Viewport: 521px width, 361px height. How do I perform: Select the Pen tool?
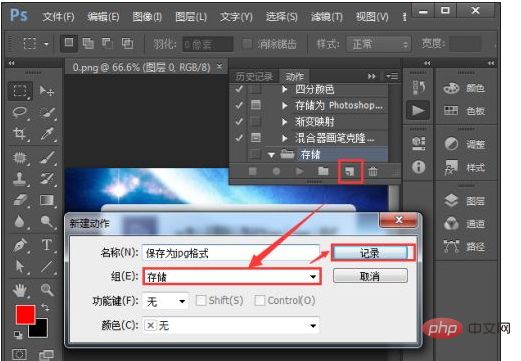pyautogui.click(x=20, y=245)
